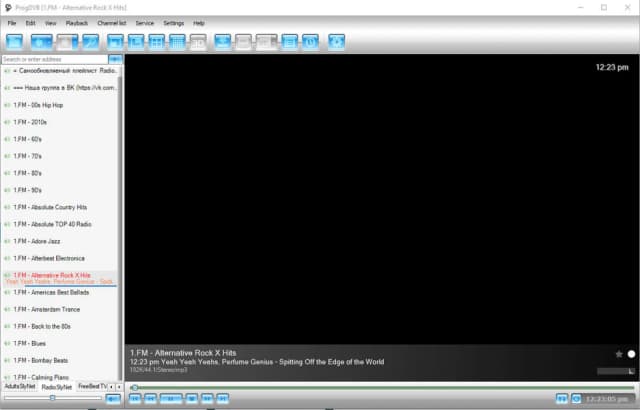The height and width of the screenshot is (410, 640).
Task: Select the 1.FM - 60's channel
Action: click(60, 139)
